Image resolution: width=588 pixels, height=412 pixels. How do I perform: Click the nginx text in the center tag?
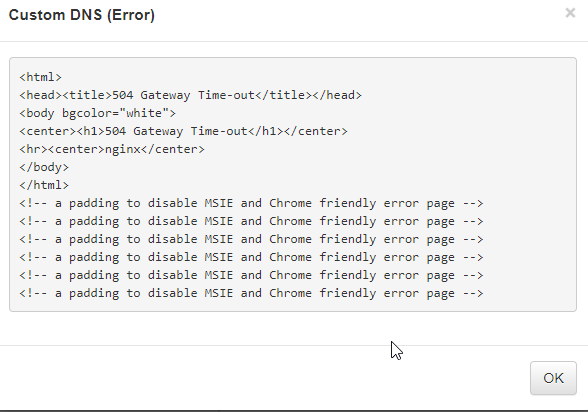[x=123, y=149]
